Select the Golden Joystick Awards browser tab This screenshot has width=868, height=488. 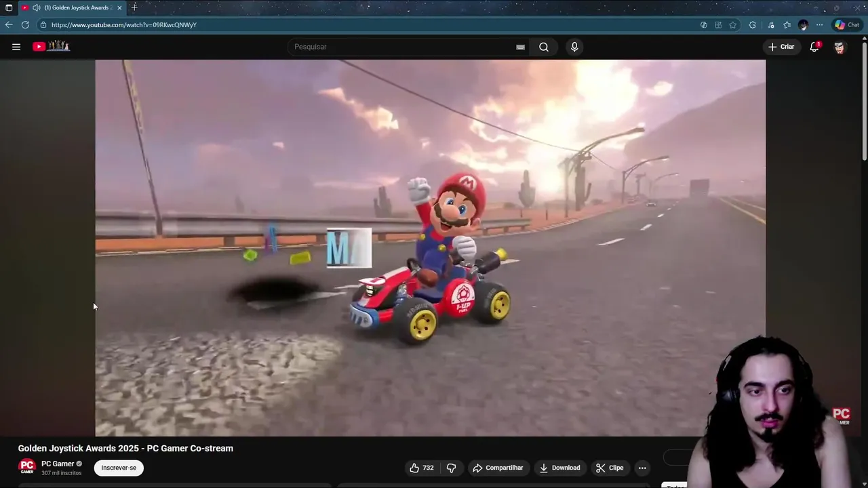click(x=71, y=7)
